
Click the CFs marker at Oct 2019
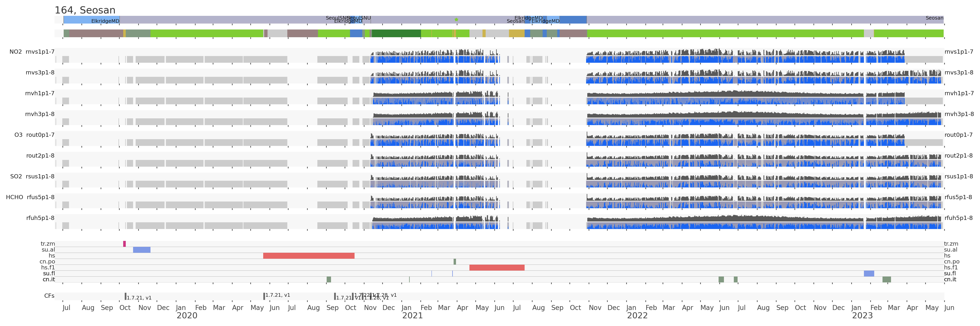(126, 296)
